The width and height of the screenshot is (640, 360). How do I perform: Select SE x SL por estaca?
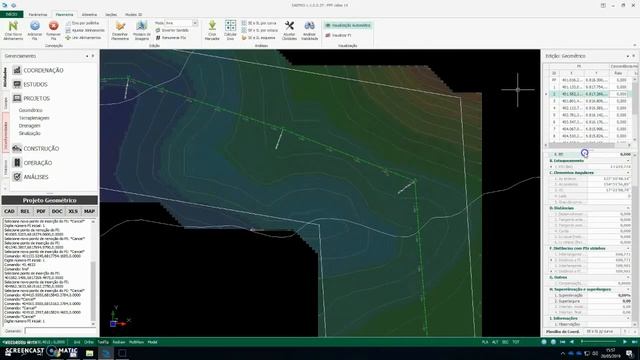pyautogui.click(x=260, y=30)
